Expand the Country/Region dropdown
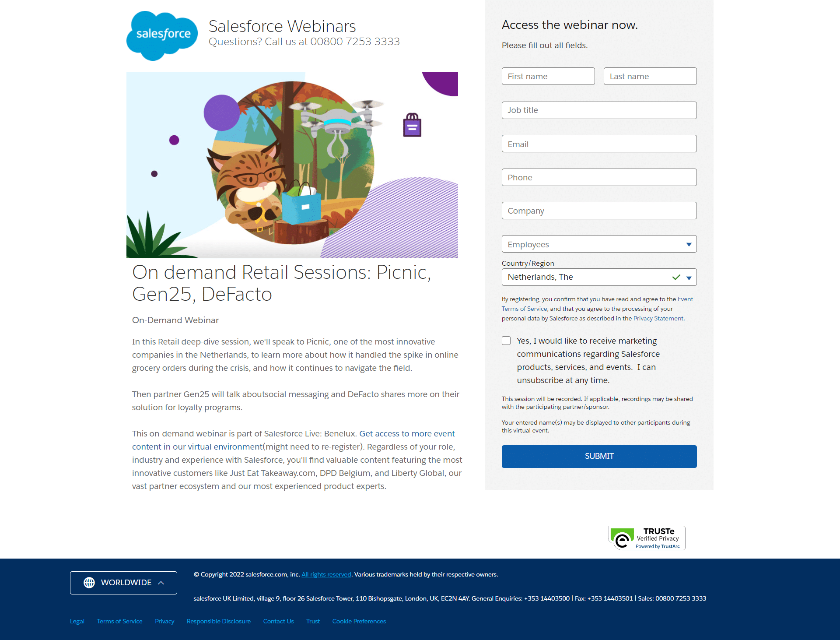This screenshot has height=640, width=840. click(689, 276)
